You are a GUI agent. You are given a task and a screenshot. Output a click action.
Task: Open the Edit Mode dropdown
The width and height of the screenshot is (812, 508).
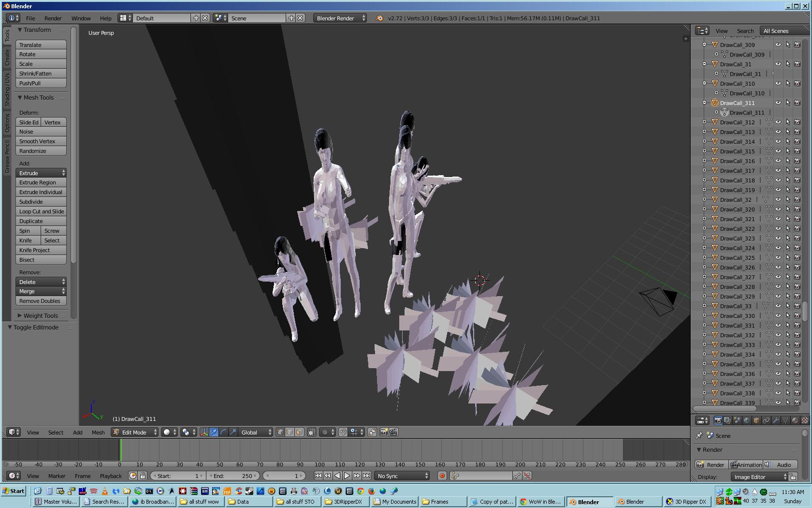pyautogui.click(x=135, y=432)
